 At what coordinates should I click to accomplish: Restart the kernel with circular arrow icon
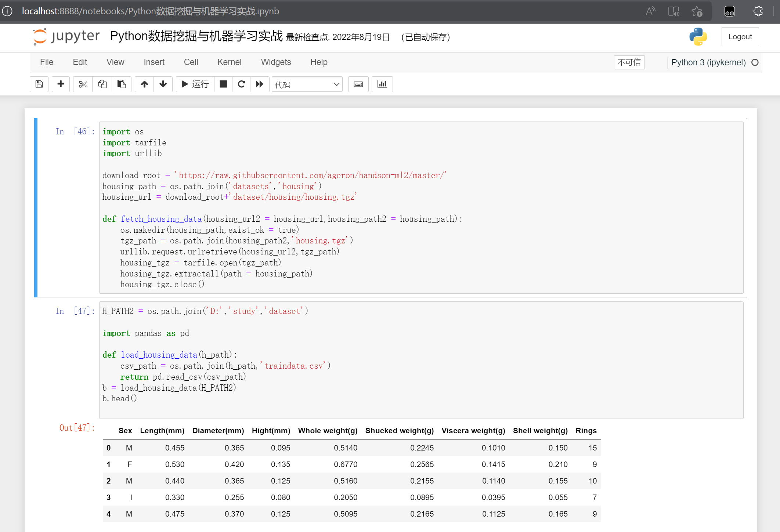coord(241,84)
